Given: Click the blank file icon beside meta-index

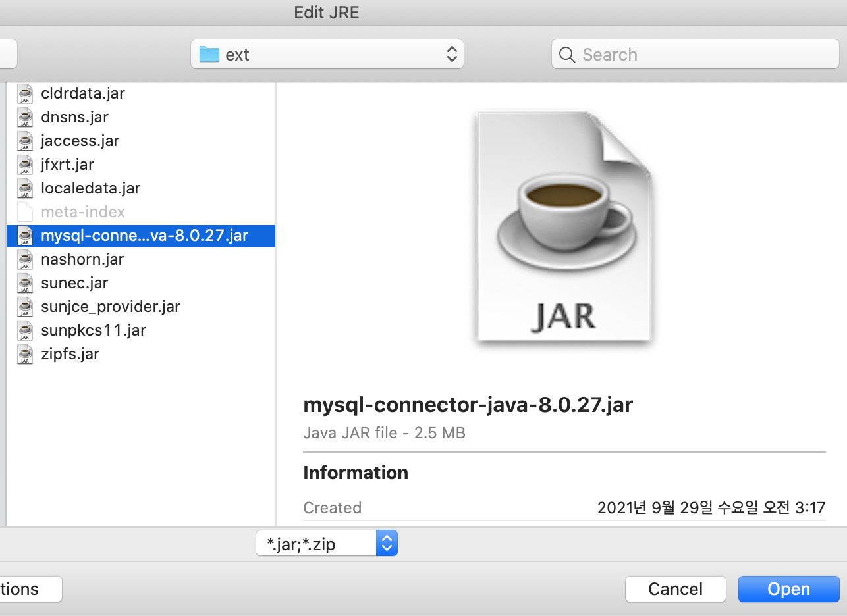Looking at the screenshot, I should point(24,212).
